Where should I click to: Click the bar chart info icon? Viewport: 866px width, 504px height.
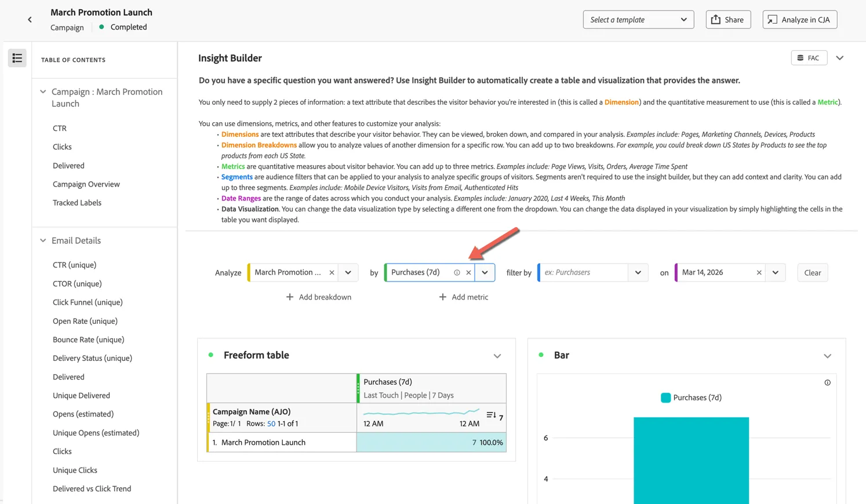(x=827, y=382)
